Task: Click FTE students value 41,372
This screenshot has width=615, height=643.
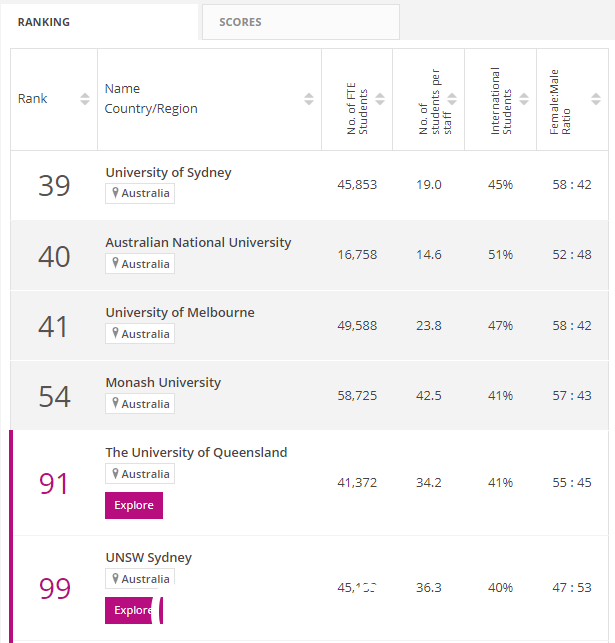Action: click(x=357, y=483)
